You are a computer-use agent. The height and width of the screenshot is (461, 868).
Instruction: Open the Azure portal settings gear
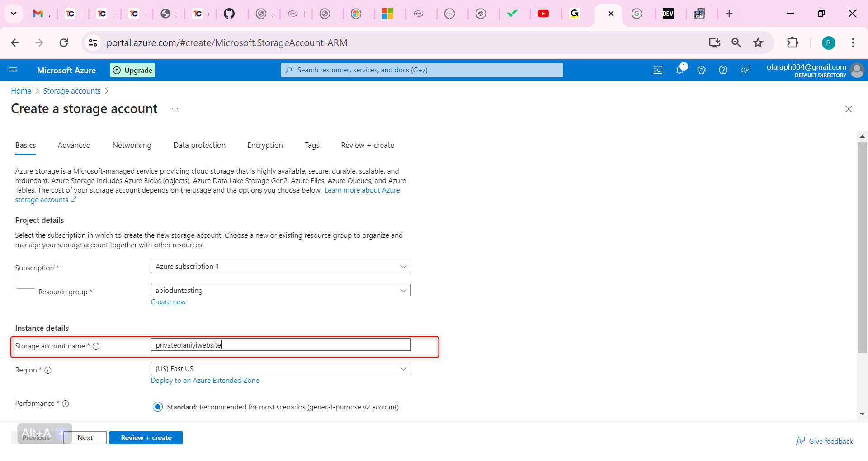[x=701, y=70]
